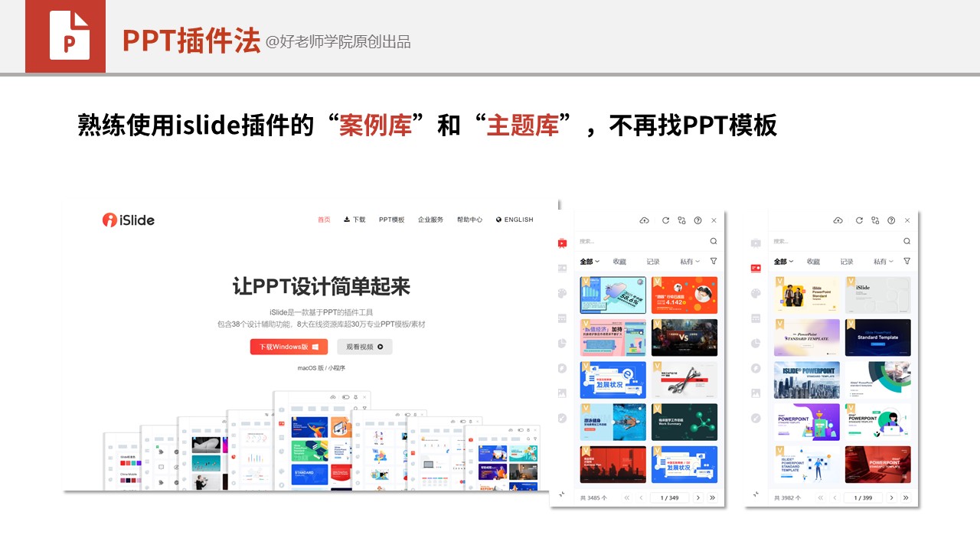The image size is (980, 551).
Task: Open the 下载 nav item on the iSlide website
Action: (354, 220)
